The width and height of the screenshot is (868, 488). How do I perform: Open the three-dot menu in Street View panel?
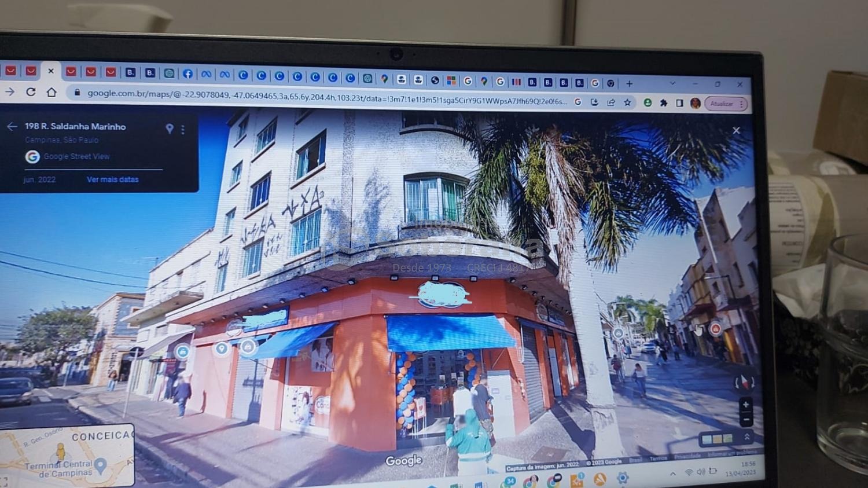[x=183, y=130]
